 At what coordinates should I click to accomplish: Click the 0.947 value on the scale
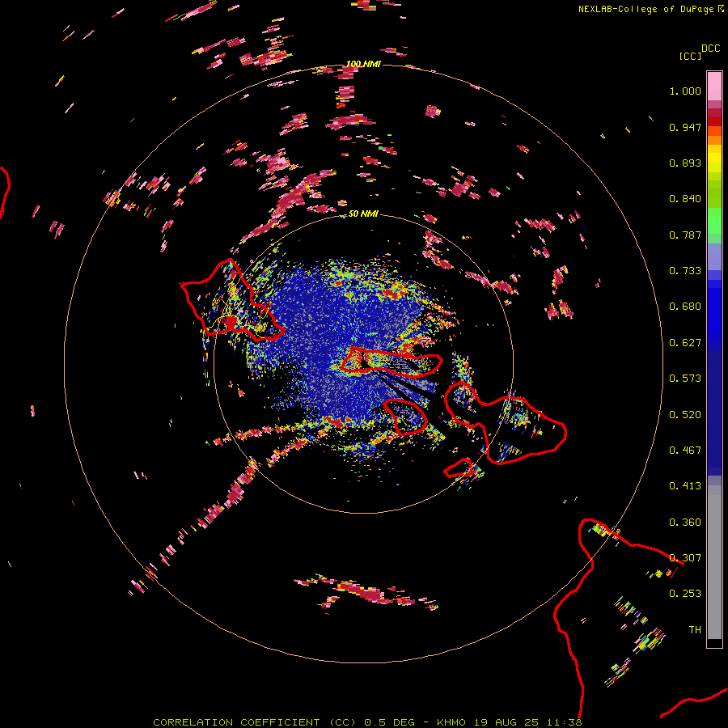click(x=685, y=127)
